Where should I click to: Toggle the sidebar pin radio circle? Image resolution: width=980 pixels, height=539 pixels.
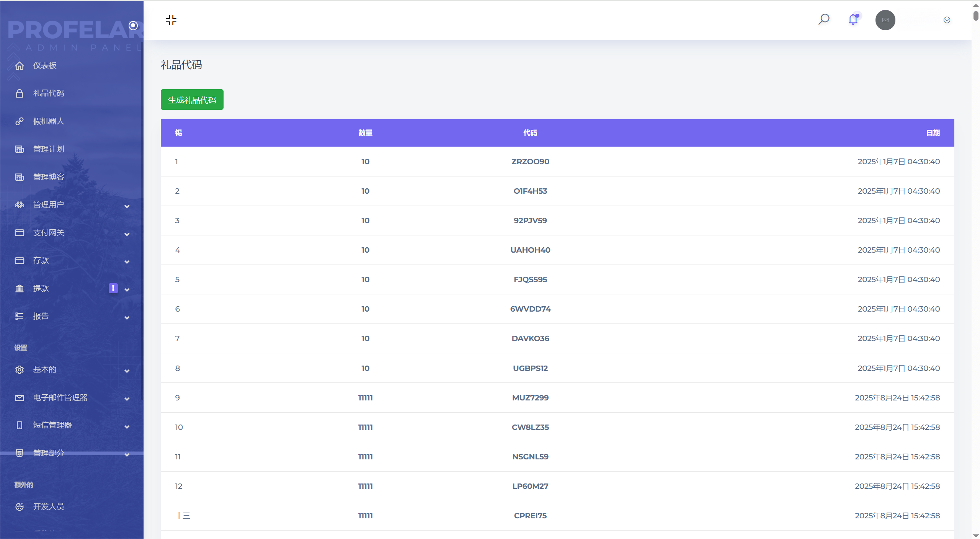pos(133,26)
